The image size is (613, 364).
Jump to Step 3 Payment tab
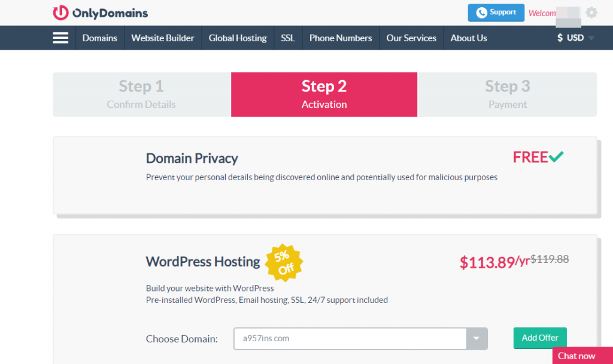pyautogui.click(x=507, y=95)
